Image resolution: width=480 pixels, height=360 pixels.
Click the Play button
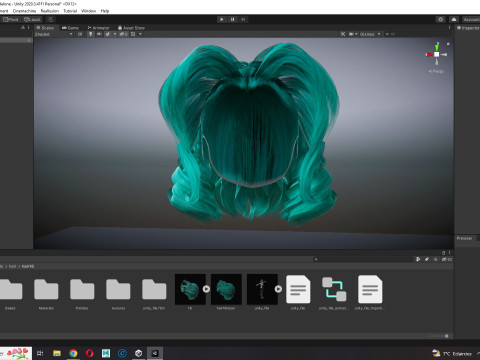coord(222,19)
